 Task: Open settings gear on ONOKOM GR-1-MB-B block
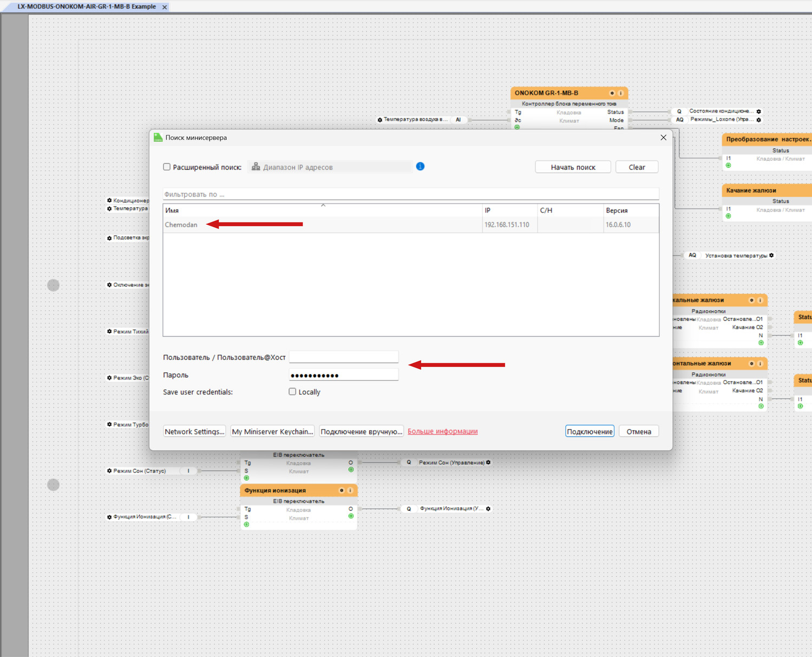[x=612, y=93]
